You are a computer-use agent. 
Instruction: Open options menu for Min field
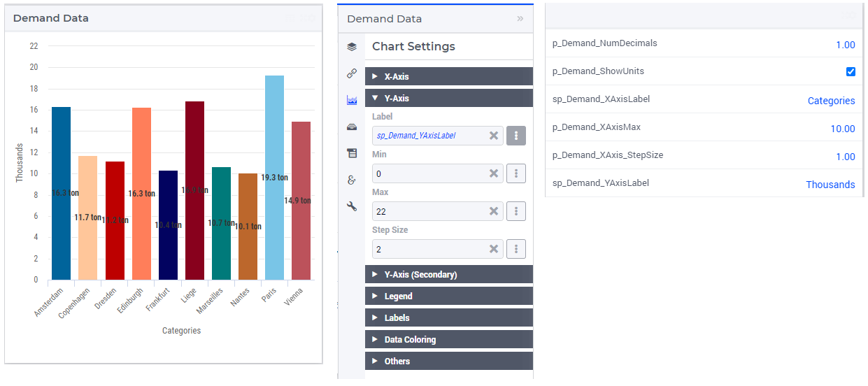[516, 173]
